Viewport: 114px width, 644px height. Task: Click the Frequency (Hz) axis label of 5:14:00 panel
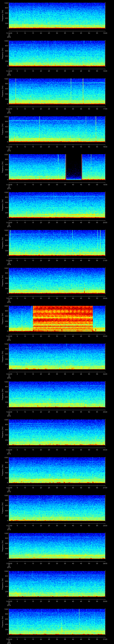coord(3,16)
